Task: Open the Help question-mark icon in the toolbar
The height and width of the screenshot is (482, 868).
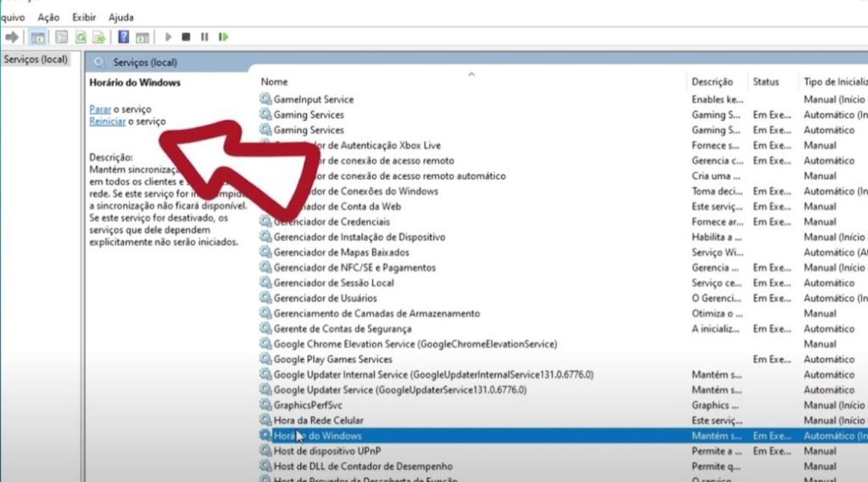Action: click(124, 37)
